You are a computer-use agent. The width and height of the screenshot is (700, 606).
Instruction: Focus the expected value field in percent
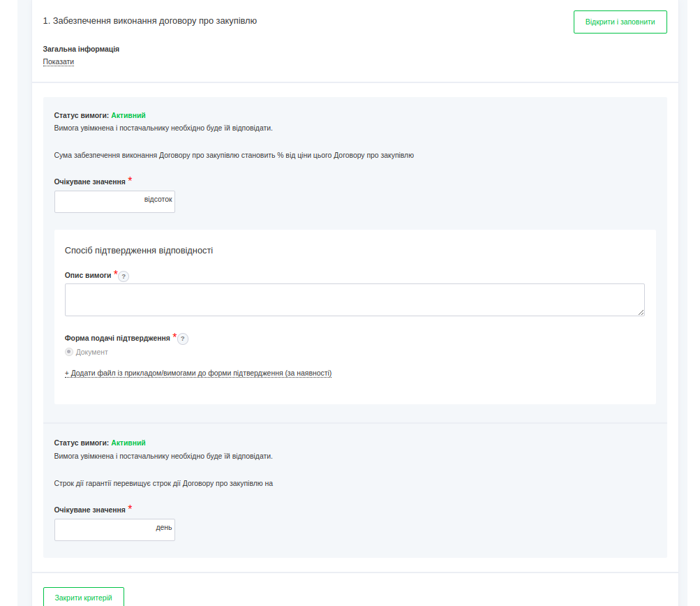point(98,202)
